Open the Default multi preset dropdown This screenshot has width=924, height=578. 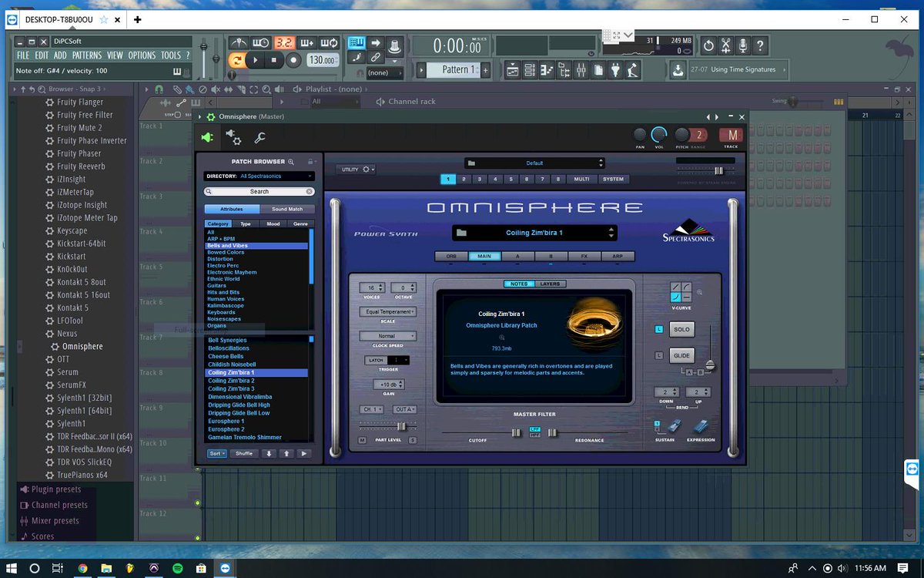pyautogui.click(x=534, y=163)
